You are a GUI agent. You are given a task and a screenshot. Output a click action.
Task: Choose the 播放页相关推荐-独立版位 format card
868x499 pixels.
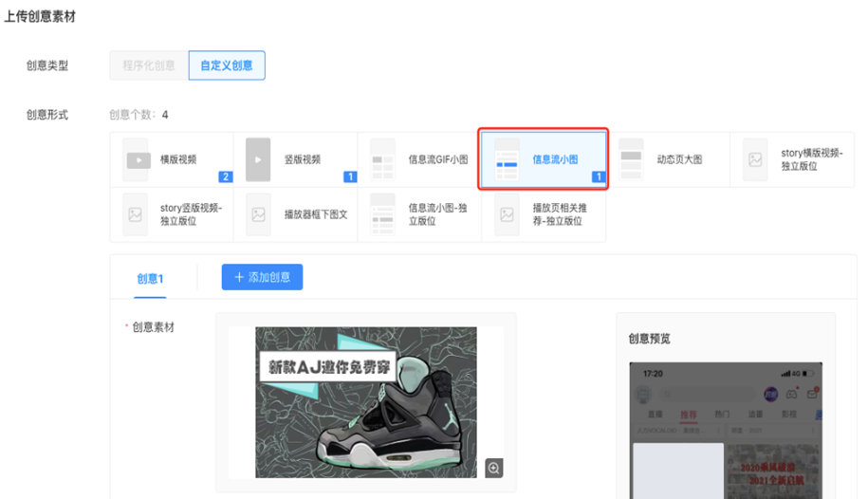coord(544,214)
